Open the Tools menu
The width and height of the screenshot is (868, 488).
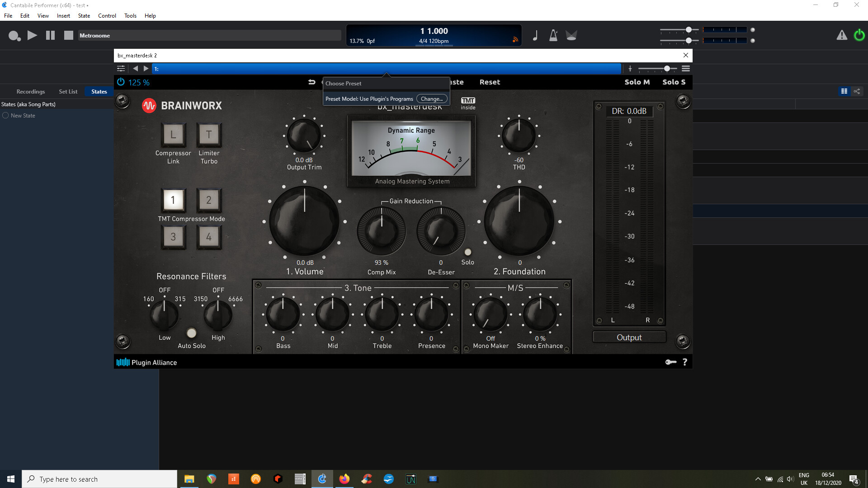pos(130,15)
